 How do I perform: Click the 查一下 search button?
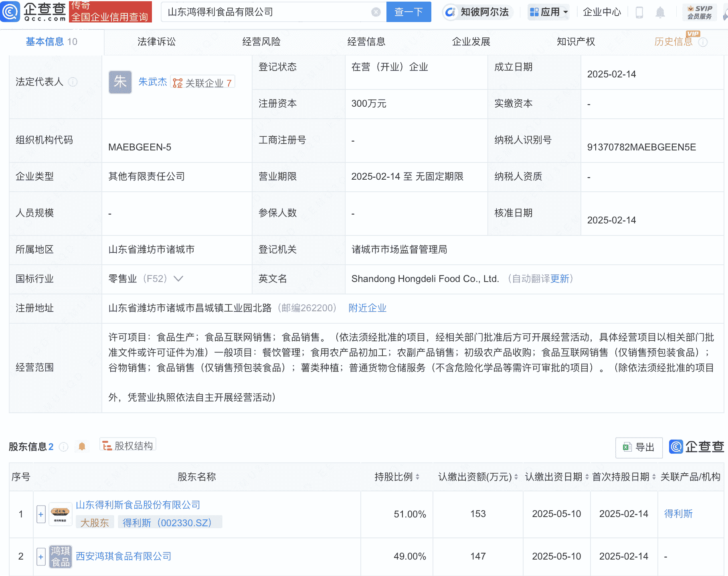point(408,12)
